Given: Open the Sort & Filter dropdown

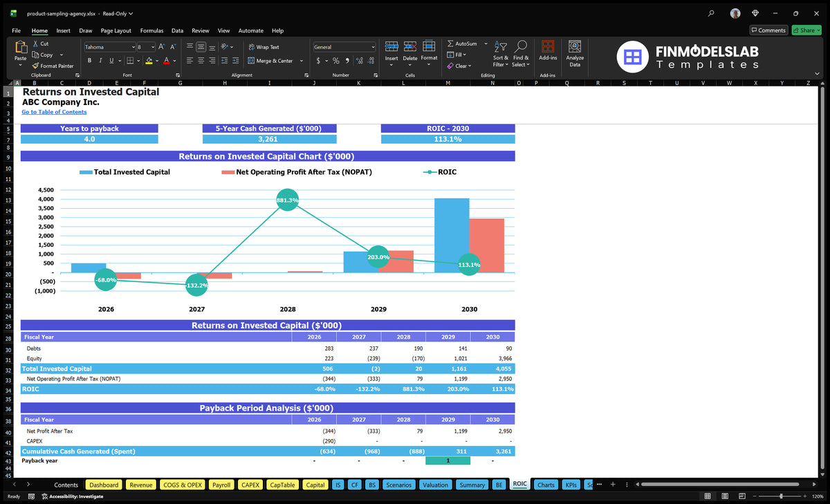Looking at the screenshot, I should click(x=500, y=53).
